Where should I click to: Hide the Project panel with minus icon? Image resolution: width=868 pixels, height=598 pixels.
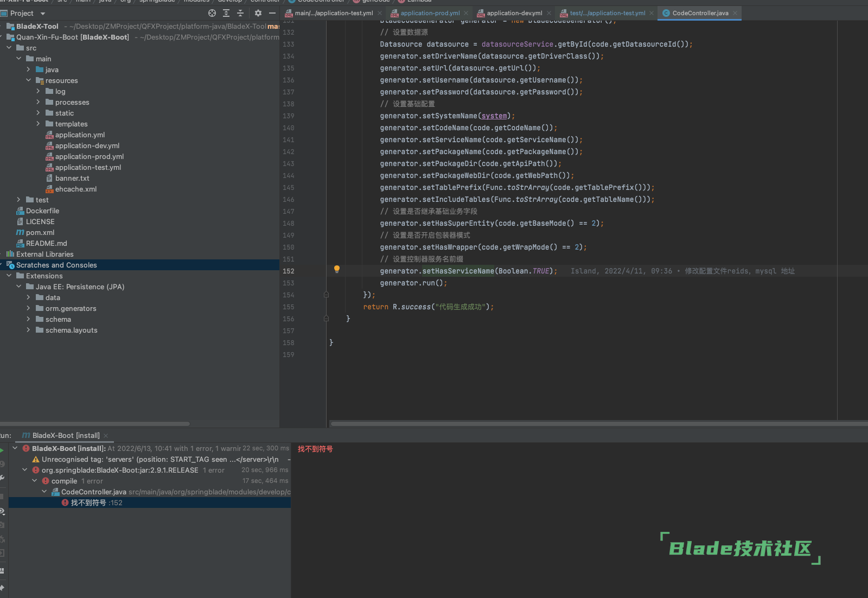tap(272, 13)
